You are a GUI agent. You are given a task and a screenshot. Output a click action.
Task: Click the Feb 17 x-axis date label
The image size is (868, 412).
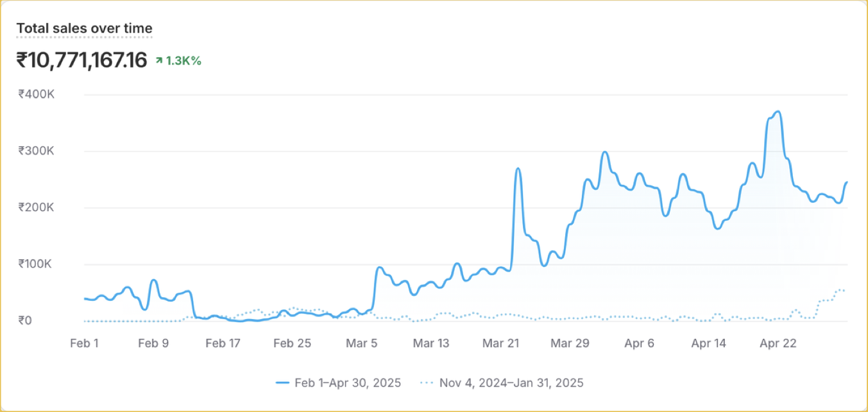[x=223, y=343]
